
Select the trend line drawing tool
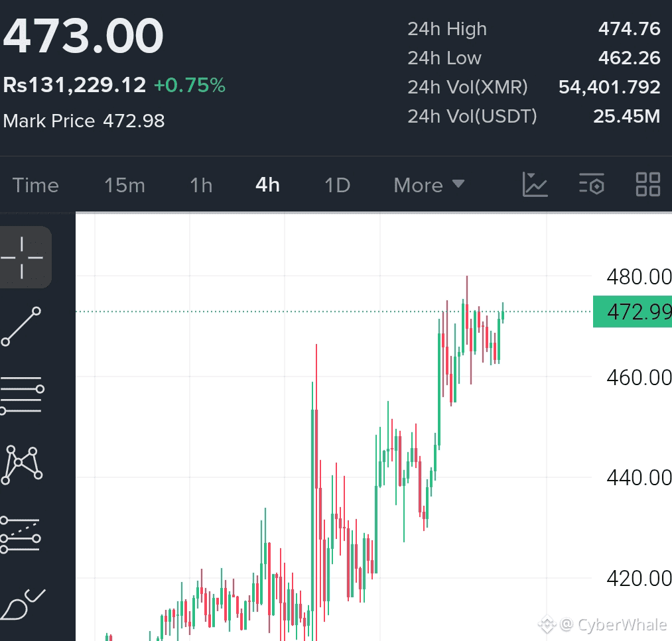click(21, 326)
